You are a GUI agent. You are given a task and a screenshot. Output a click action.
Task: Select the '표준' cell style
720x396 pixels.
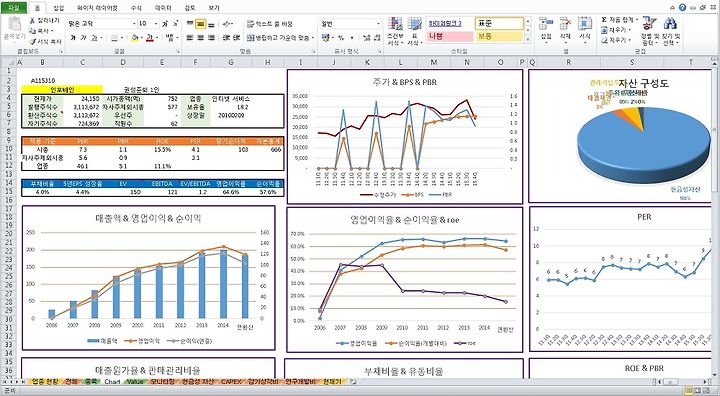pyautogui.click(x=499, y=23)
